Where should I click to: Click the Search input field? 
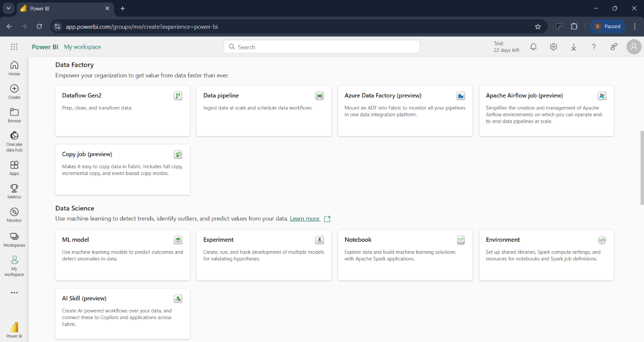tap(322, 47)
